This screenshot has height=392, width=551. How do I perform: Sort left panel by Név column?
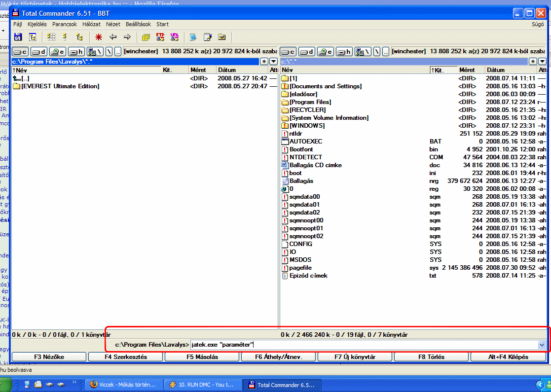click(x=86, y=70)
